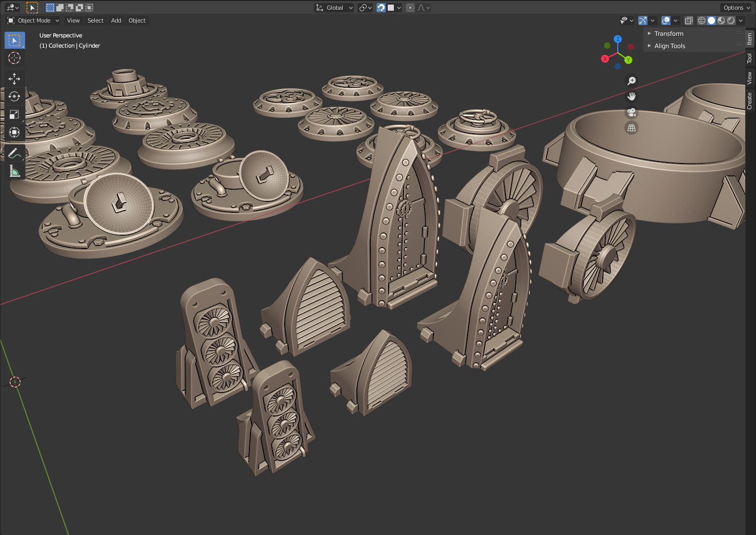Open the Add menu
The image size is (756, 535).
pos(116,20)
